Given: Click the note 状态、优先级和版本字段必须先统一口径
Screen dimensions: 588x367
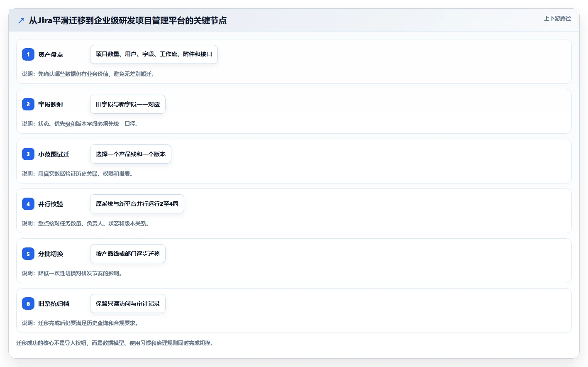Looking at the screenshot, I should coord(80,124).
